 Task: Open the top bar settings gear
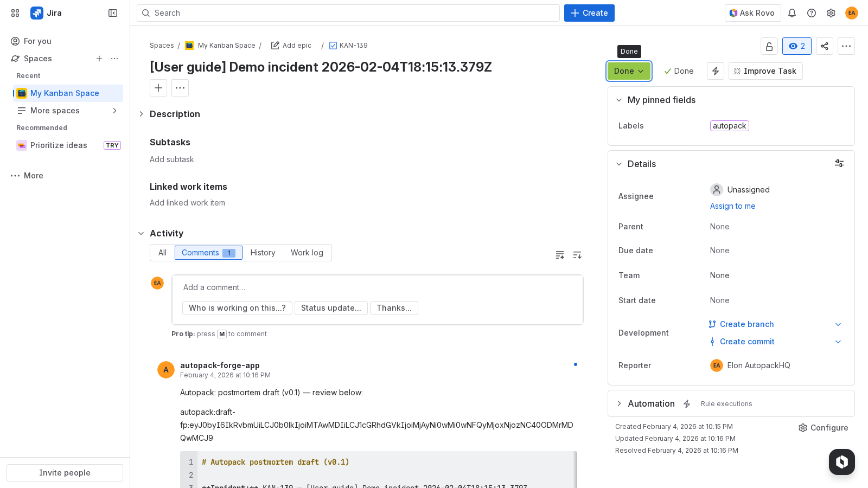point(831,12)
